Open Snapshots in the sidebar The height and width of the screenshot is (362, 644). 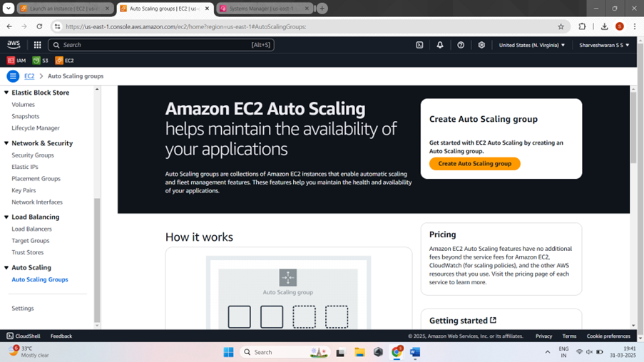26,116
